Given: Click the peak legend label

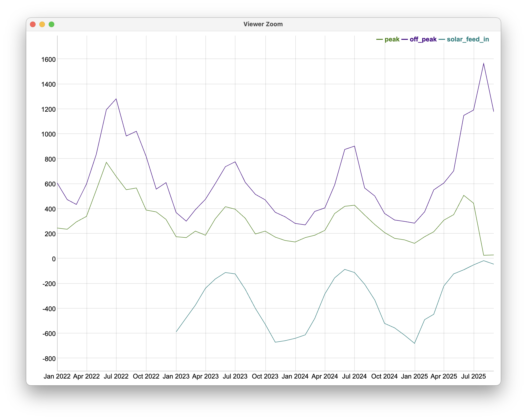Looking at the screenshot, I should pyautogui.click(x=392, y=39).
